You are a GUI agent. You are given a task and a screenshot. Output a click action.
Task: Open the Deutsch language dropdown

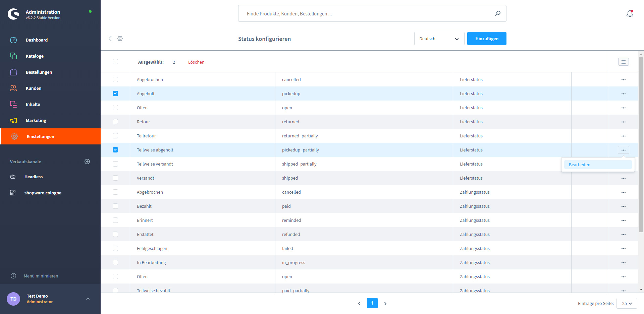click(439, 39)
